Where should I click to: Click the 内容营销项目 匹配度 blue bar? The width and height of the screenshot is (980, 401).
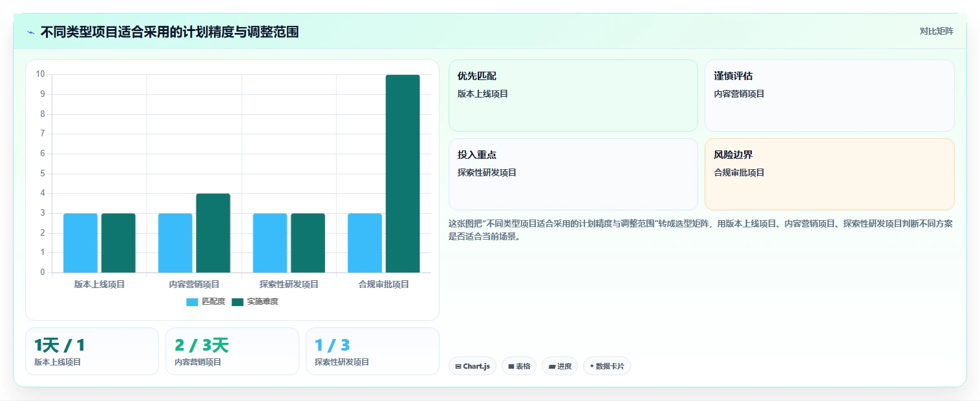point(175,243)
